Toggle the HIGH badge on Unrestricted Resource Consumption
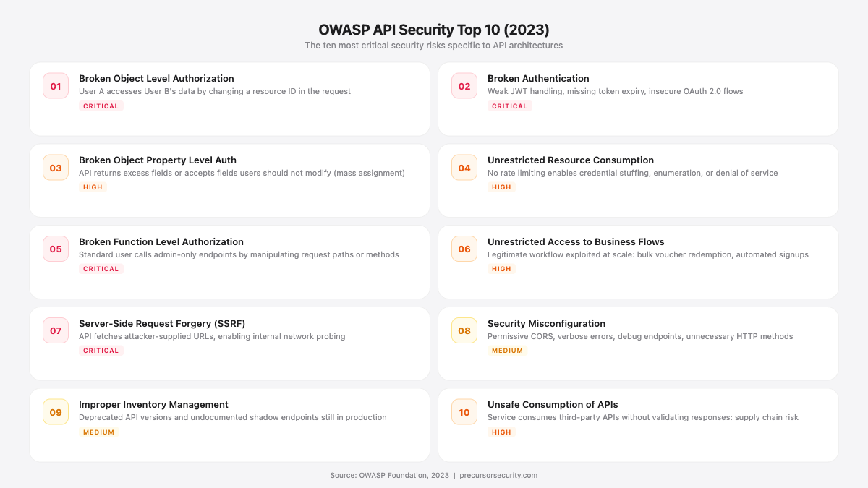 (x=501, y=187)
